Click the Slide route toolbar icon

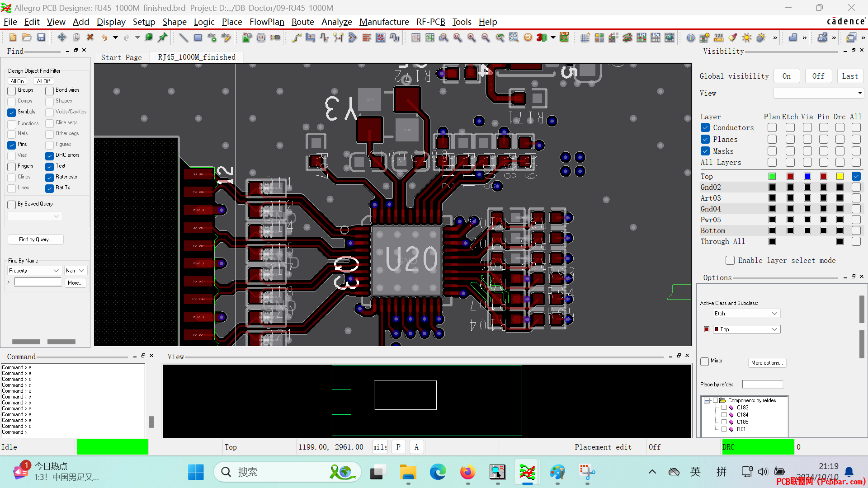(x=310, y=38)
